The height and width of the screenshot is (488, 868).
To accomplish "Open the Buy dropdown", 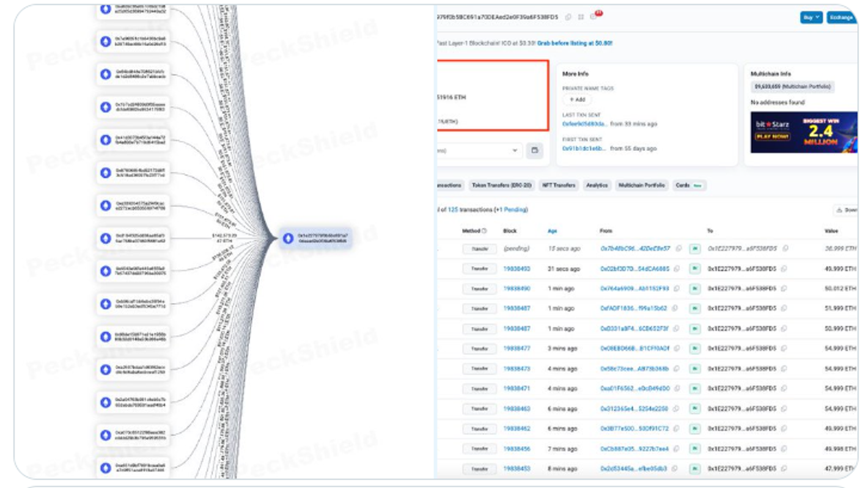I will coord(811,17).
